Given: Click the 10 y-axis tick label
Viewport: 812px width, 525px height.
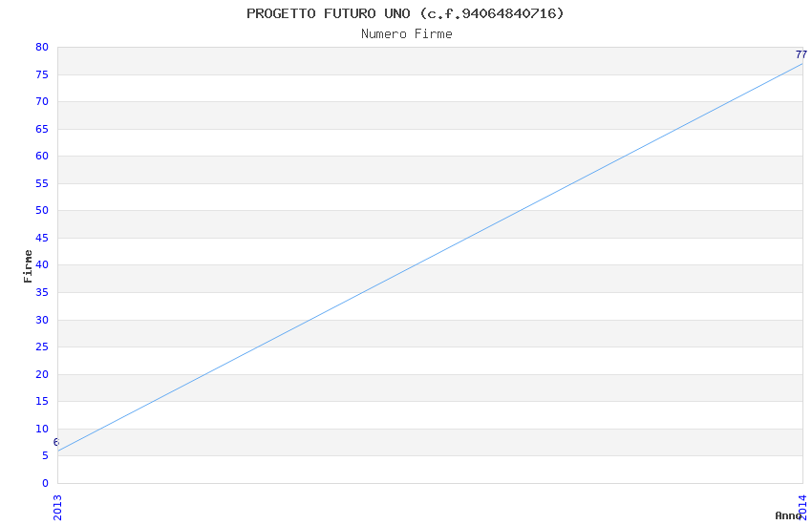Looking at the screenshot, I should pyautogui.click(x=42, y=429).
